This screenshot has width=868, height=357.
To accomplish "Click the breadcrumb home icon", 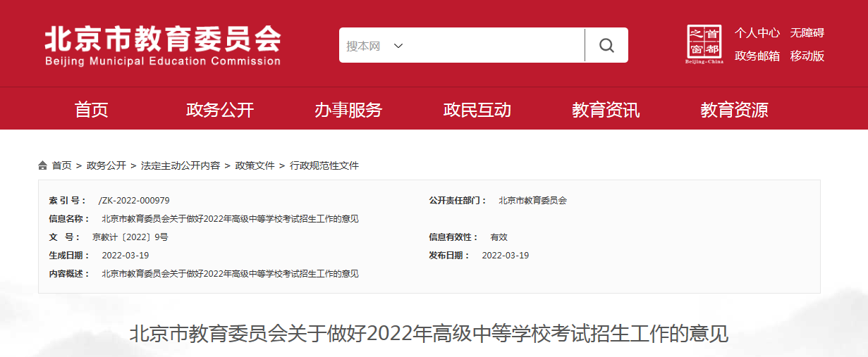I will pyautogui.click(x=43, y=165).
